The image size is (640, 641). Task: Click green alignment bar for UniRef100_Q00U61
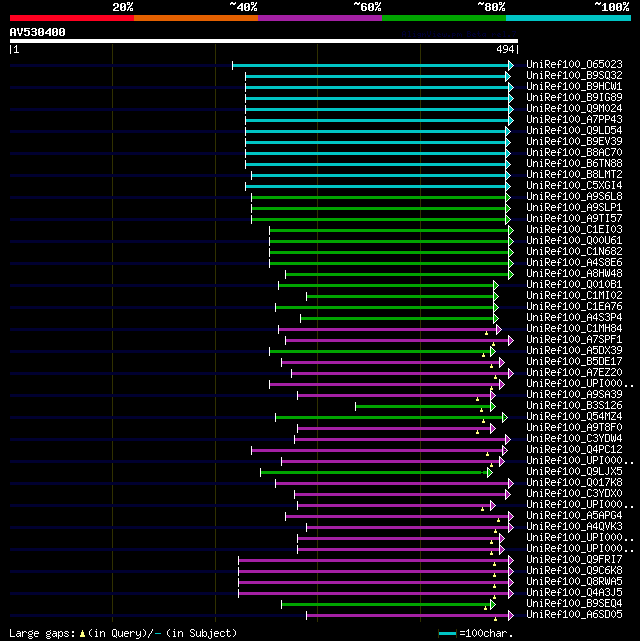click(391, 242)
